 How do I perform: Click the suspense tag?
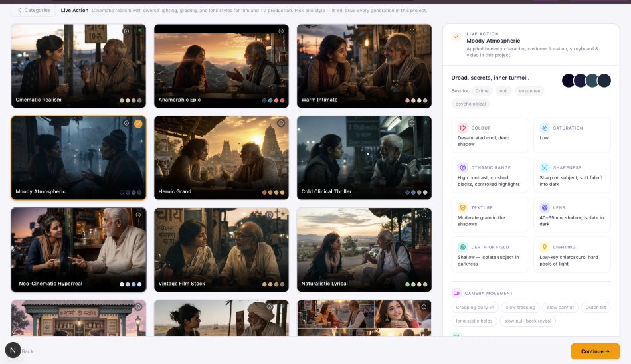pyautogui.click(x=529, y=91)
